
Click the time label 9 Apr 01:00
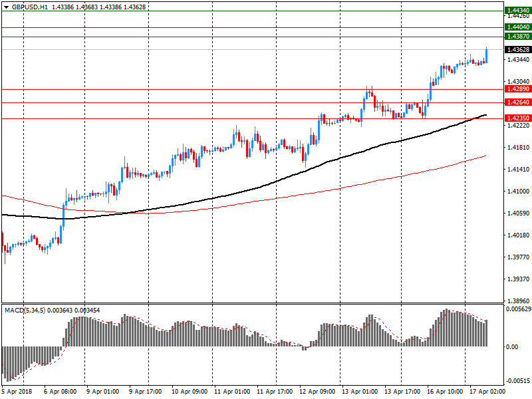tap(102, 392)
